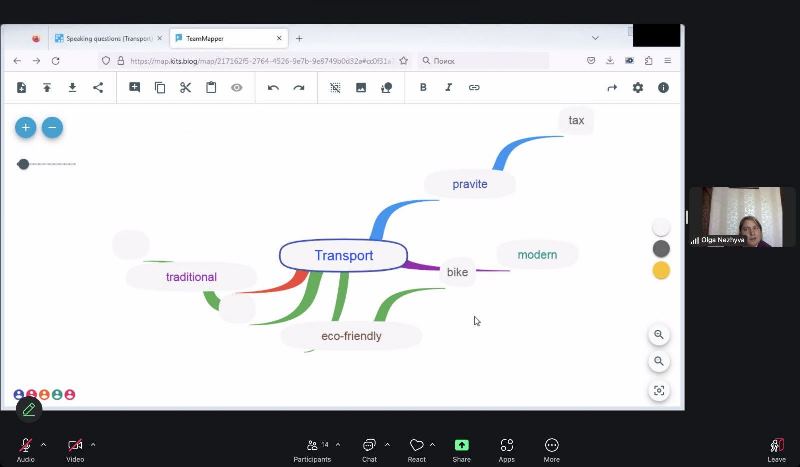Expand Participants options arrow
Screen dimensions: 800x467
coord(338,445)
